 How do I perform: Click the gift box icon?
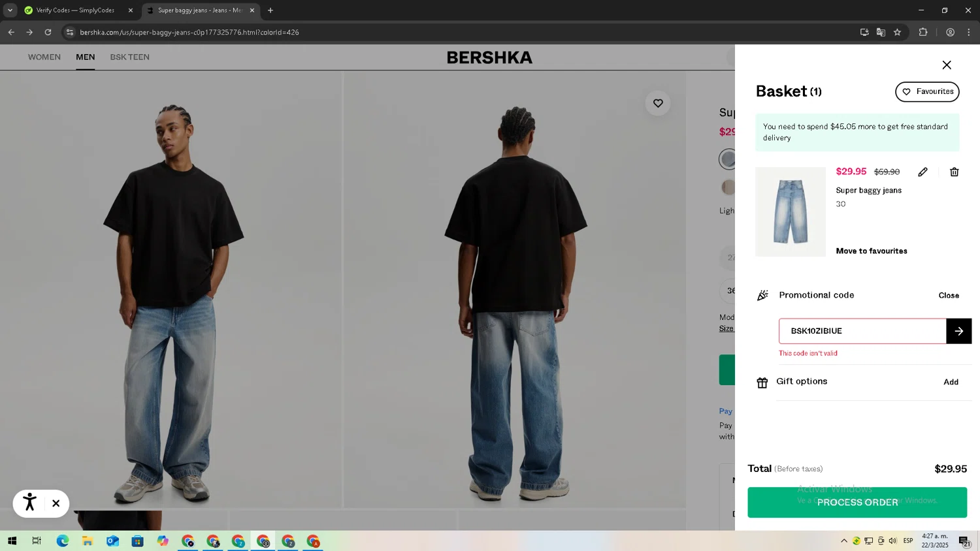pos(762,383)
